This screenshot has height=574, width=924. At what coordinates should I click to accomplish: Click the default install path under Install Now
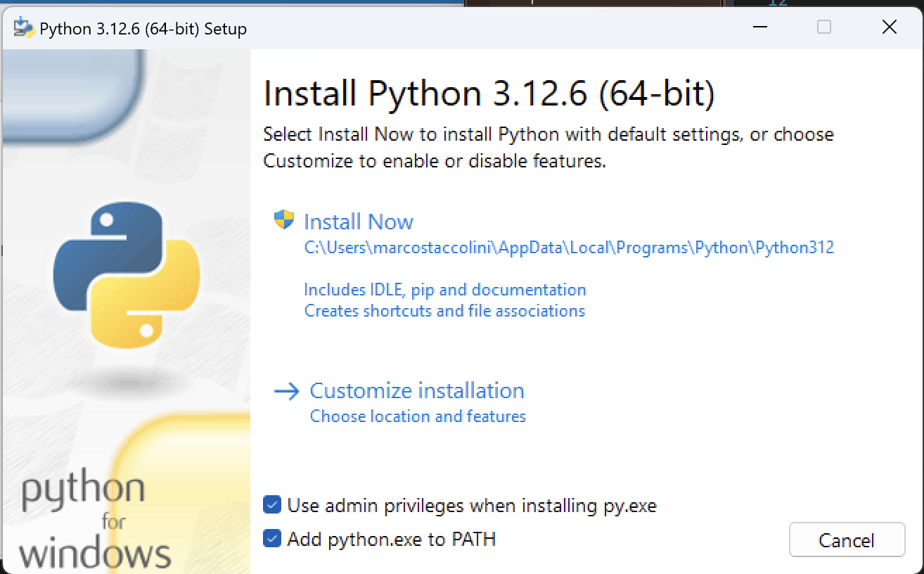(x=568, y=248)
